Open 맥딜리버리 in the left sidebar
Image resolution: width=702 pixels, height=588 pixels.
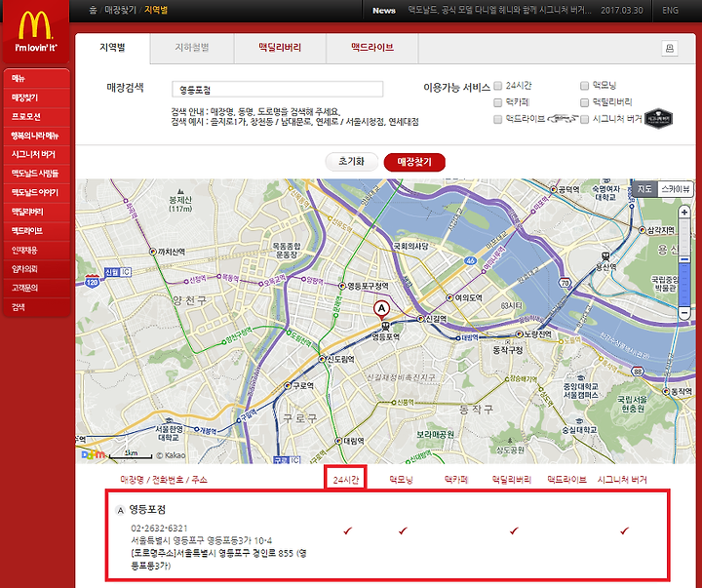[x=37, y=212]
